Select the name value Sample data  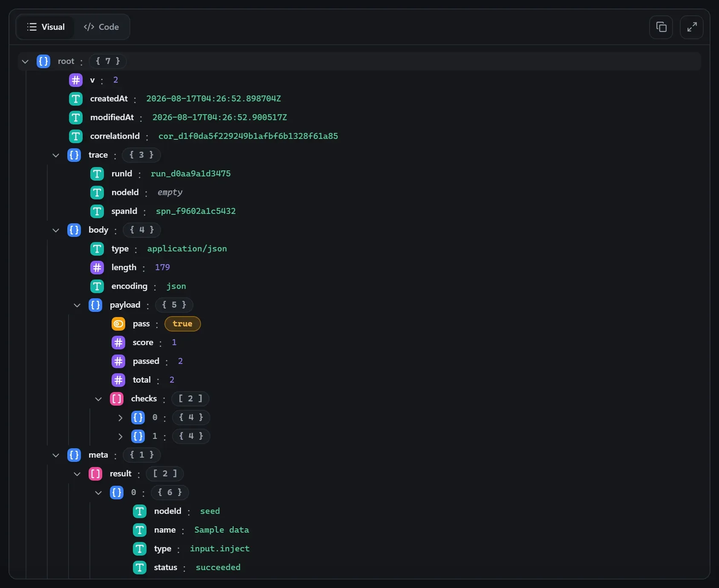[222, 530]
